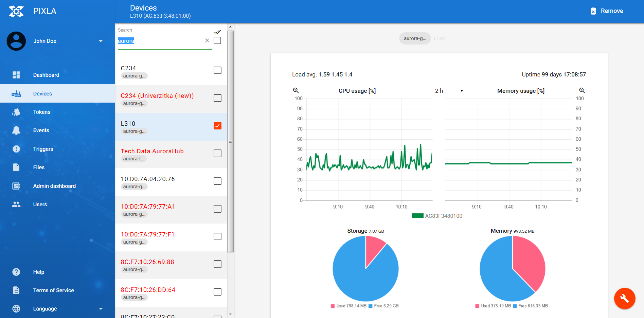Open the Dashboard menu item

click(x=57, y=75)
